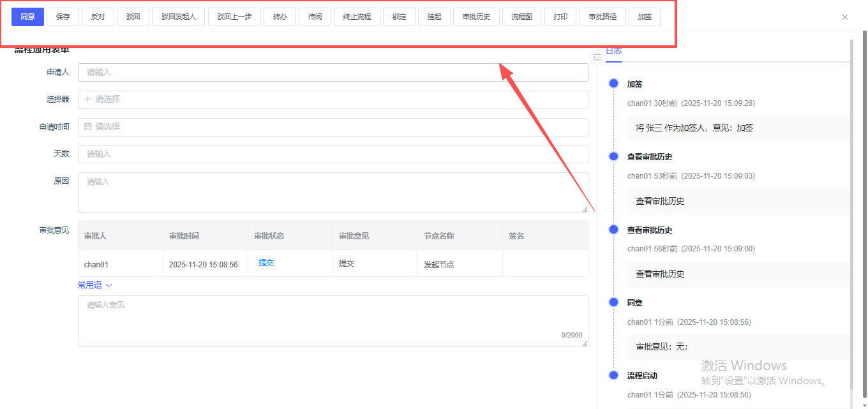Switch to the 日志 tab
This screenshot has height=409, width=868.
point(613,51)
